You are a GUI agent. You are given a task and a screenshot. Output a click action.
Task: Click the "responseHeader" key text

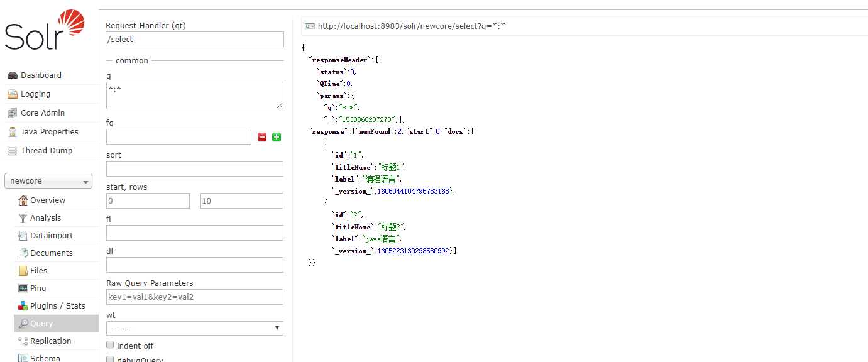(x=339, y=60)
